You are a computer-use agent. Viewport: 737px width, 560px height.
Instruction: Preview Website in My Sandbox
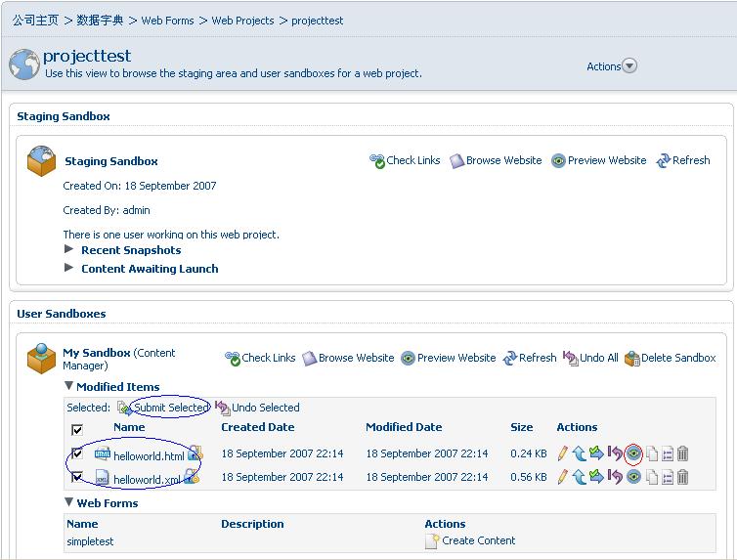pyautogui.click(x=449, y=358)
